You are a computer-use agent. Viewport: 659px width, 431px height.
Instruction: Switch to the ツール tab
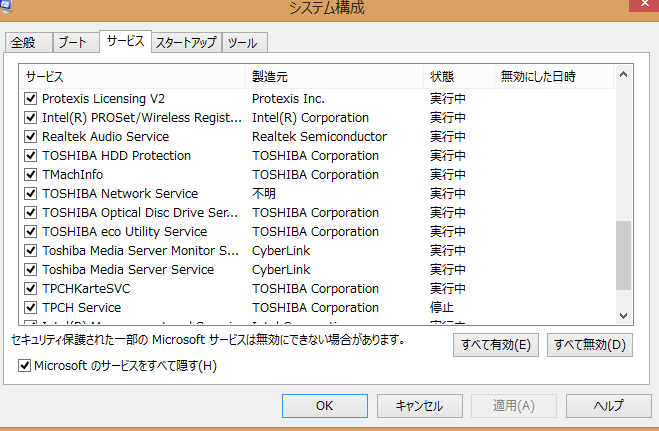tap(245, 42)
